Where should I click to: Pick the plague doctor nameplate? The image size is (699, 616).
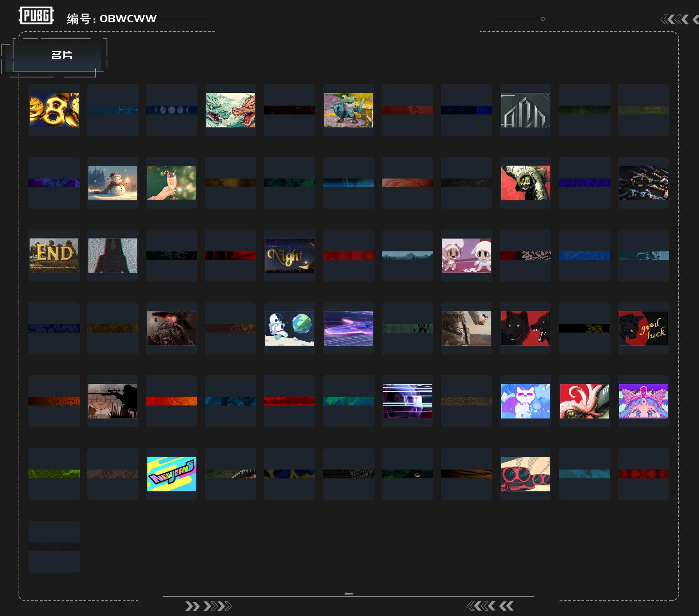pos(171,329)
